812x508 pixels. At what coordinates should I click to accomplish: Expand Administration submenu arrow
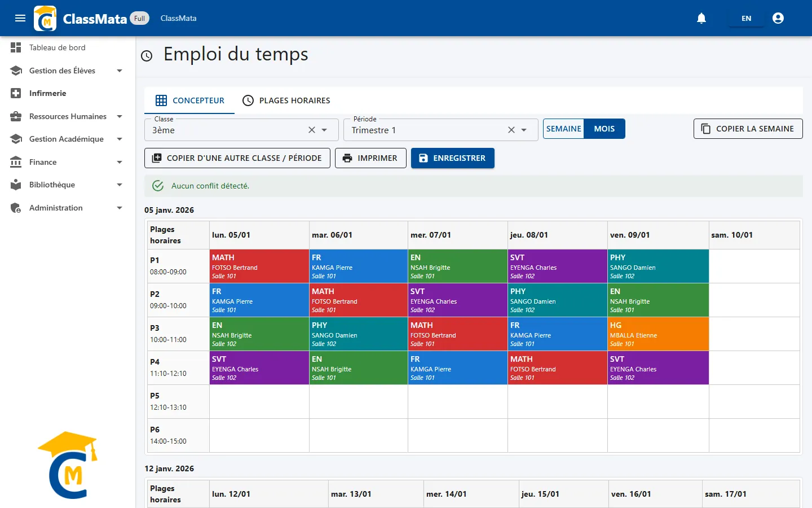click(120, 208)
